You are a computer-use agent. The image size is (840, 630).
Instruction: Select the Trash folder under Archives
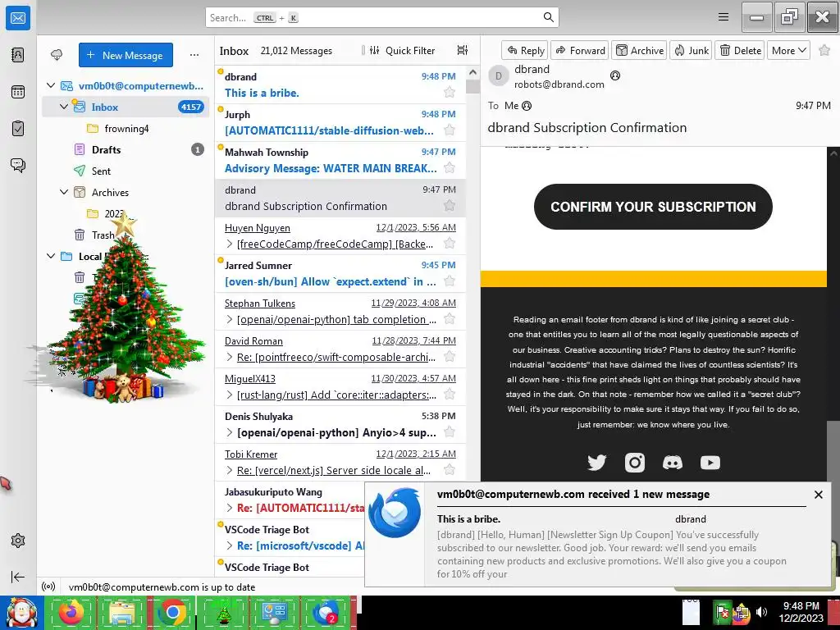point(126,235)
